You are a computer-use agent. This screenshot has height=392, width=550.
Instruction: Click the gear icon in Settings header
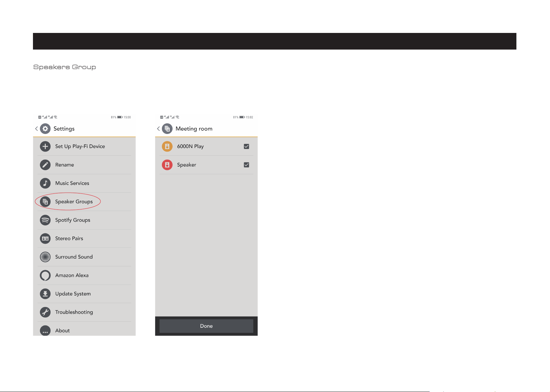tap(45, 129)
